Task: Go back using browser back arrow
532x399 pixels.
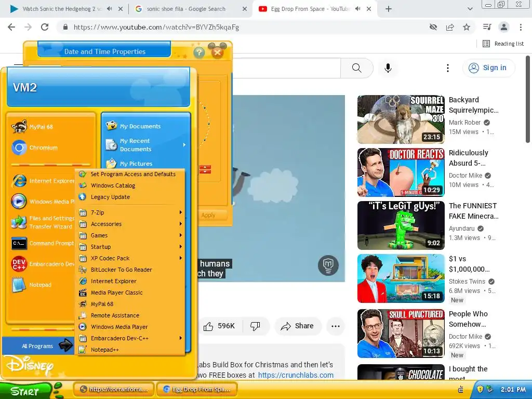Action: pos(11,27)
